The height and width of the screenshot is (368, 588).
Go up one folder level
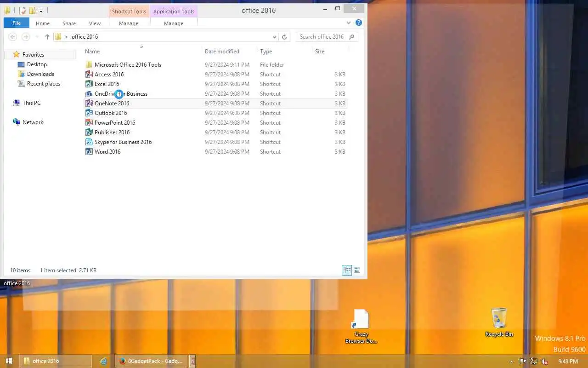click(x=47, y=37)
